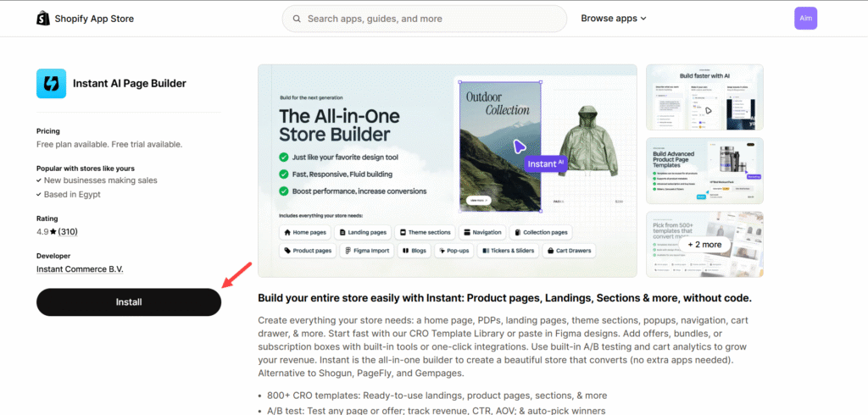Screen dimensions: 868x415
Task: Play the Build faster with AI video thumbnail
Action: click(704, 97)
